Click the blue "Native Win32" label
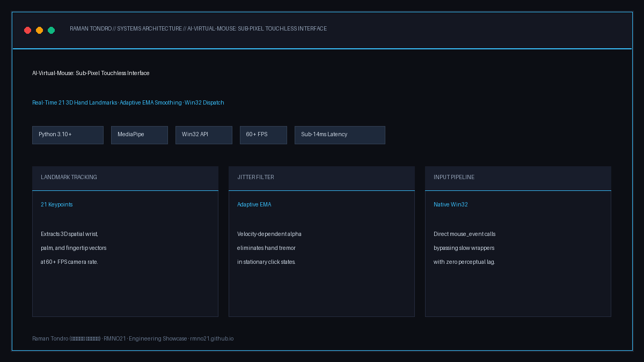The image size is (644, 362). [x=451, y=205]
